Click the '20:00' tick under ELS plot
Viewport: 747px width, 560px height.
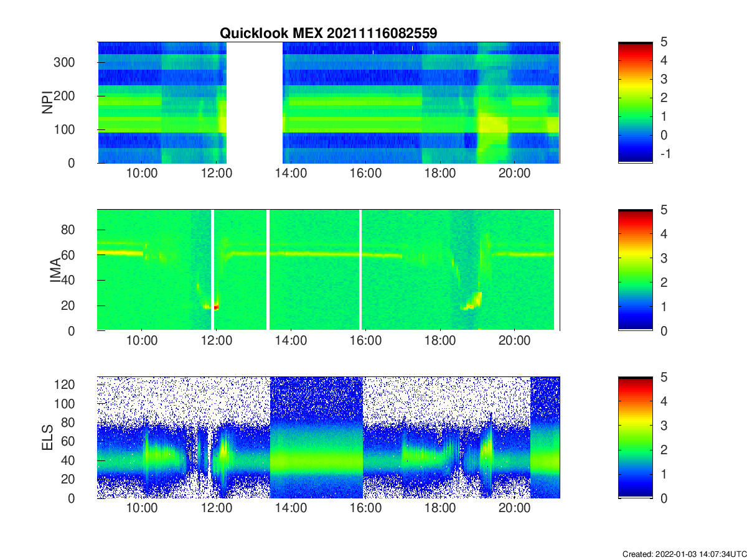click(514, 510)
